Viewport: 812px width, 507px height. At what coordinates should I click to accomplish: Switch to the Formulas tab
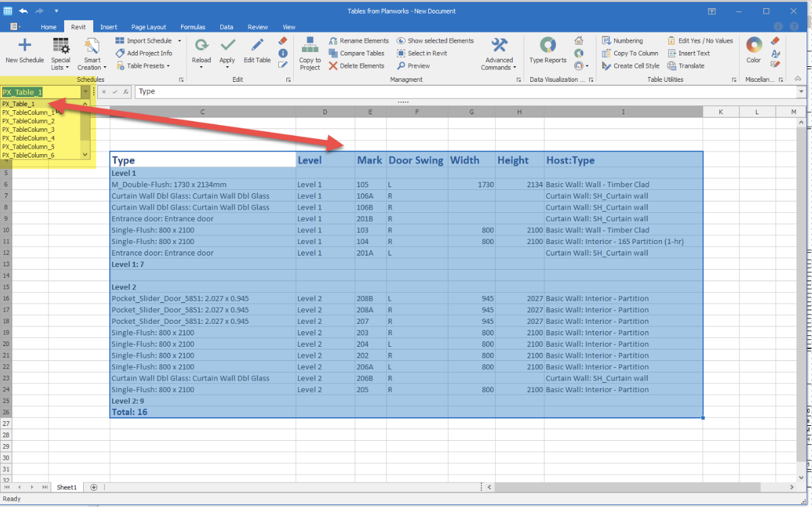(x=193, y=27)
